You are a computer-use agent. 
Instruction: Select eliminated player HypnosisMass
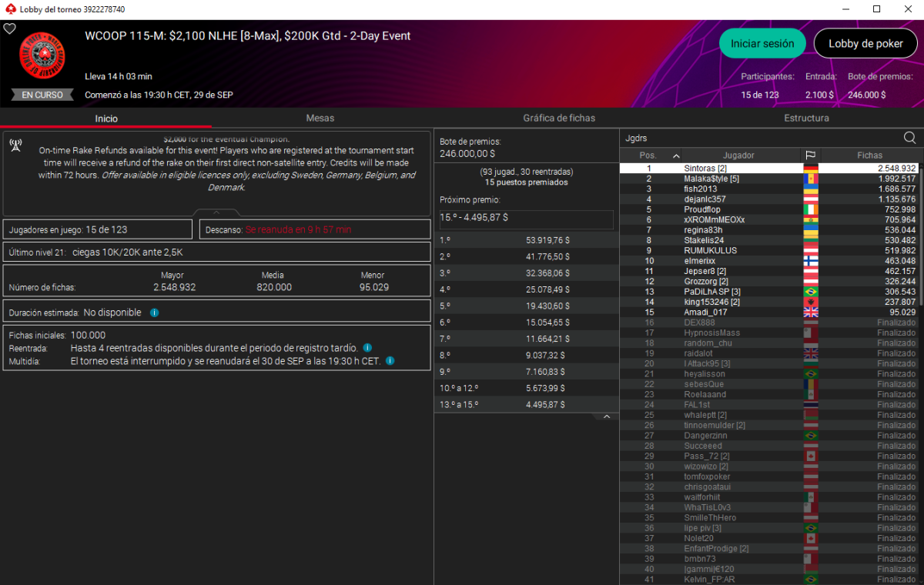point(769,333)
